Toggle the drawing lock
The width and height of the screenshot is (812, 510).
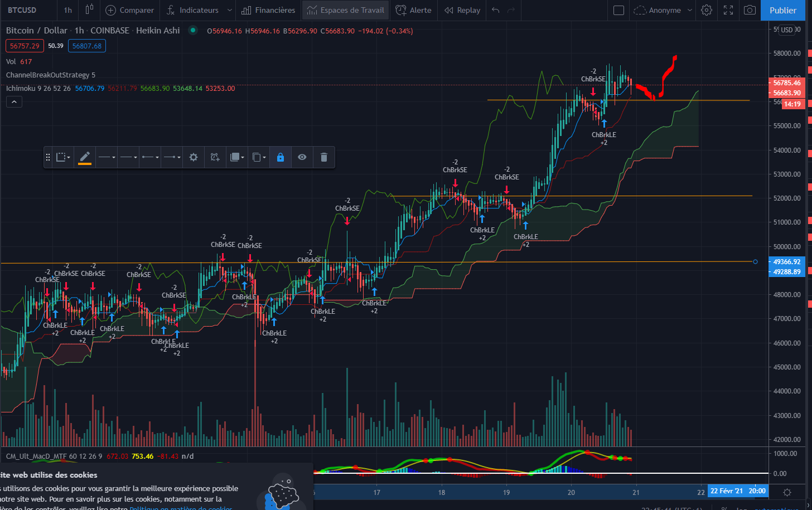[281, 157]
